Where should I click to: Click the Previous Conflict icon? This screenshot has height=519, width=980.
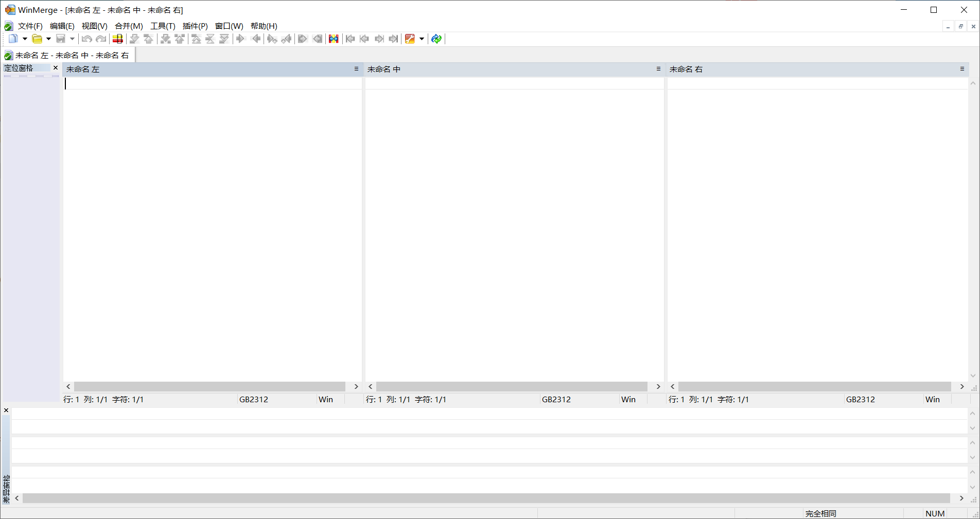(180, 39)
